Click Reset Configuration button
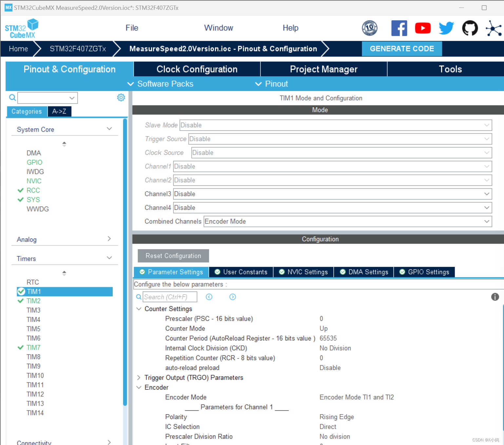The height and width of the screenshot is (445, 504). pyautogui.click(x=173, y=256)
